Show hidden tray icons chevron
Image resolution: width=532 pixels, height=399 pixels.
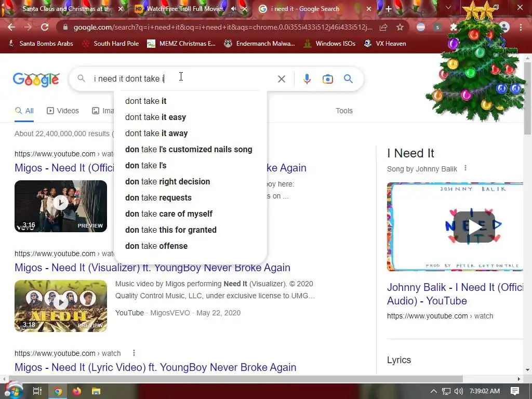[x=434, y=391]
